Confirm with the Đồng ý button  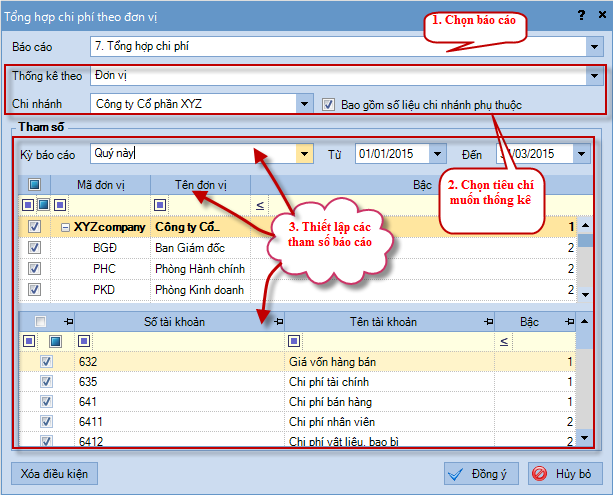[481, 474]
